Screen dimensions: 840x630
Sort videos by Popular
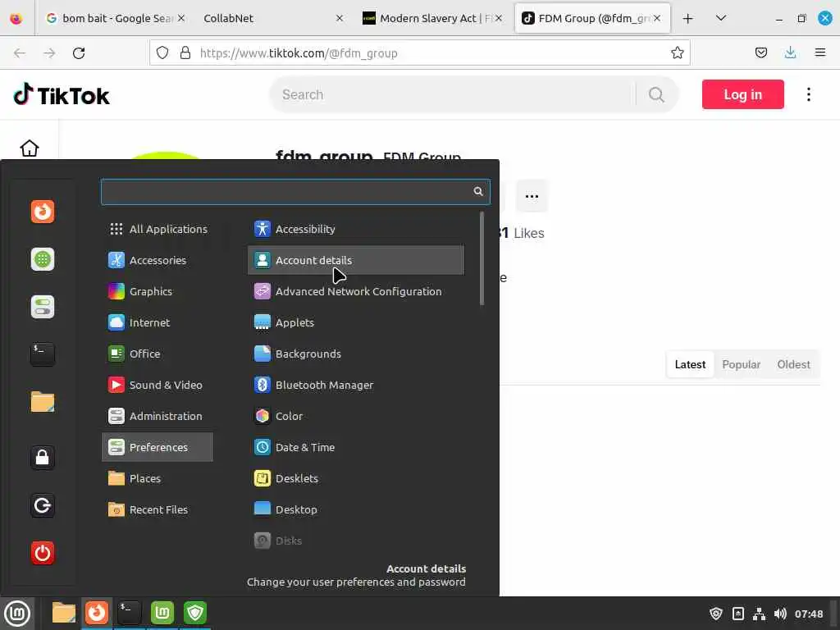(741, 364)
